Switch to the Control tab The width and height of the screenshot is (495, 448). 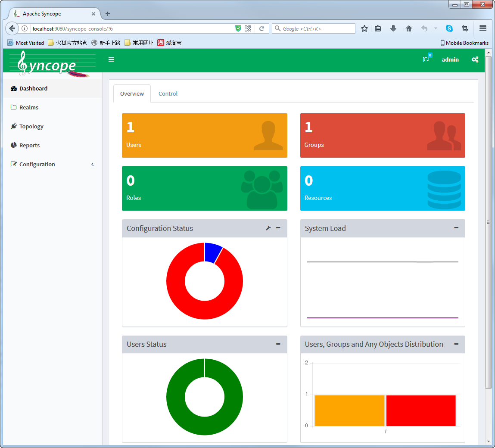168,93
